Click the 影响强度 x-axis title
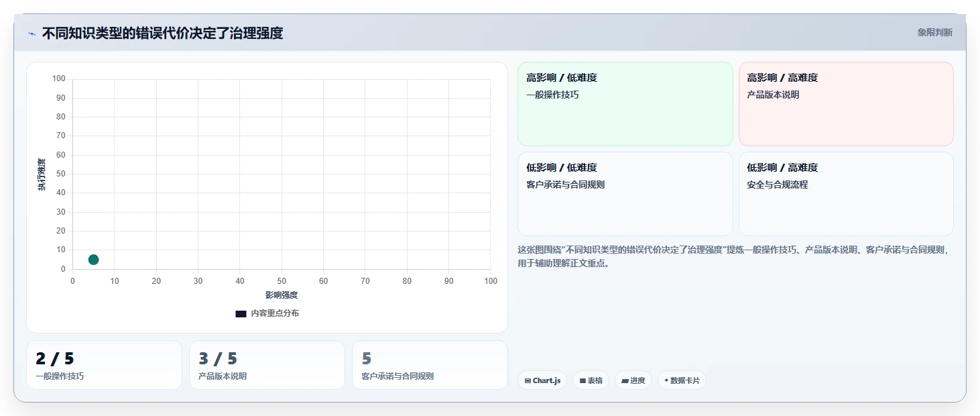980x416 pixels. (x=282, y=295)
